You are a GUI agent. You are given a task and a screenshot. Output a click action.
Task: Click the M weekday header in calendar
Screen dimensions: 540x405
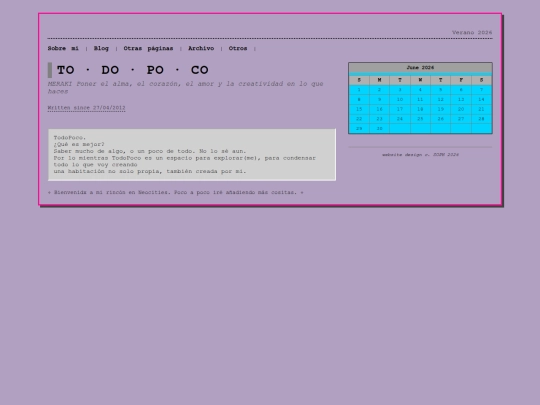380,80
